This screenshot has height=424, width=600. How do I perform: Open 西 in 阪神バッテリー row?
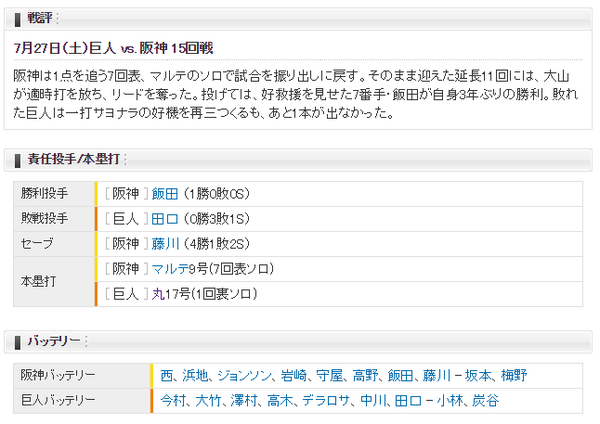tap(166, 375)
